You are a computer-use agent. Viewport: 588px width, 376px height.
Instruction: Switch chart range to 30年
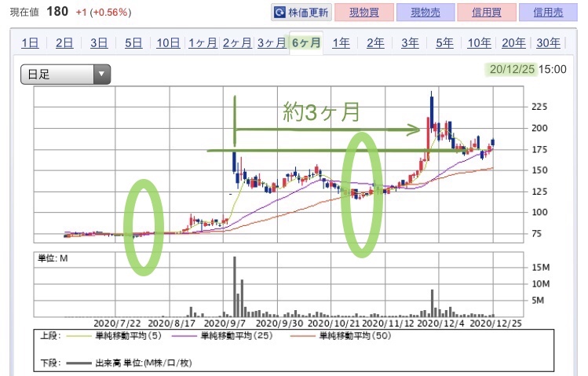(x=548, y=43)
